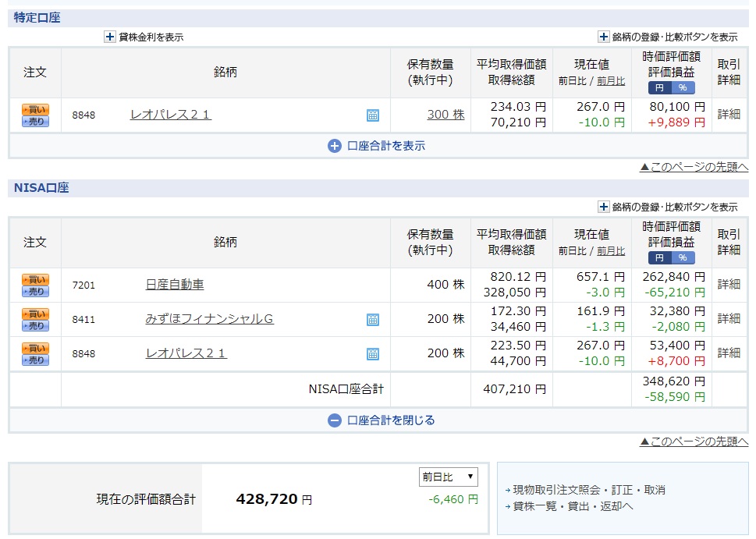Click the buy button for みずほフィナンシャルG
756x539 pixels.
tap(35, 314)
